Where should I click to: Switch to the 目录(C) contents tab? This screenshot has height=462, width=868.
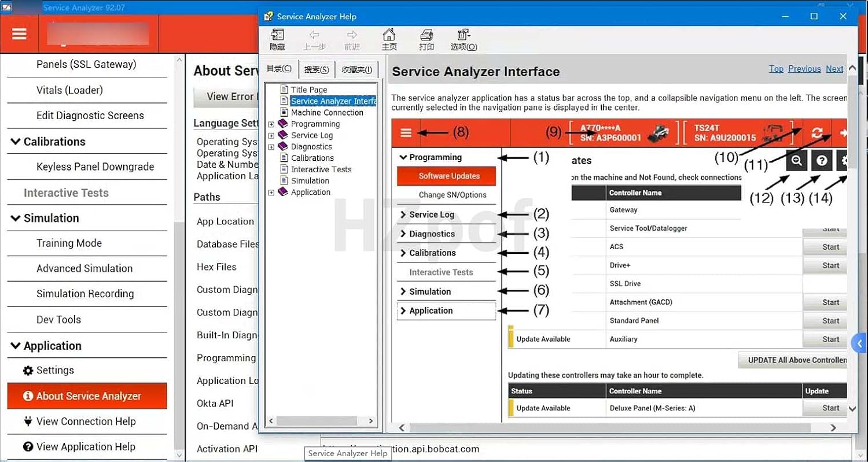[279, 69]
